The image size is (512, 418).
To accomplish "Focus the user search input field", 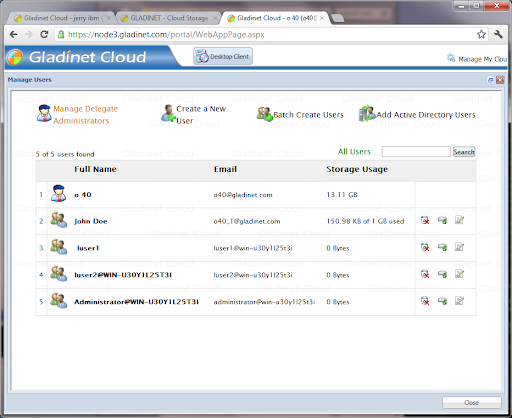I will click(416, 152).
